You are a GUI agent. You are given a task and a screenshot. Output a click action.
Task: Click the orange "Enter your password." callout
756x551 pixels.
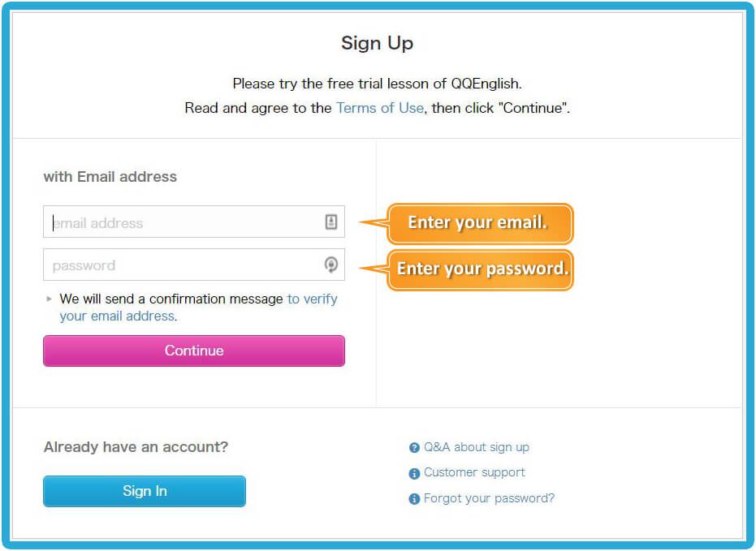tap(482, 269)
